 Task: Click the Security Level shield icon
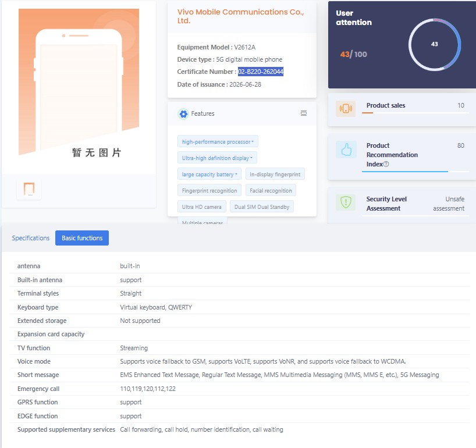click(346, 202)
